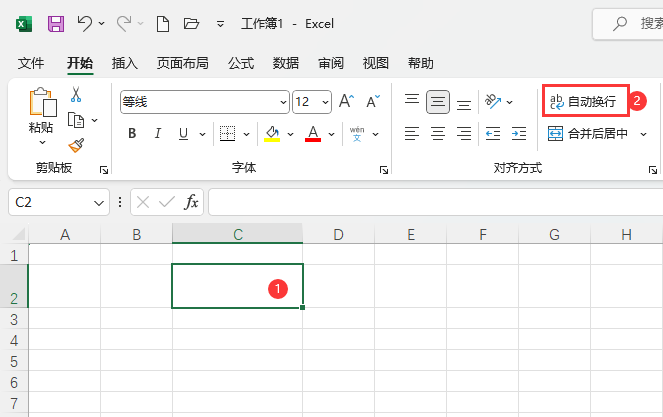Increase font size with large A
The width and height of the screenshot is (663, 417).
[347, 102]
